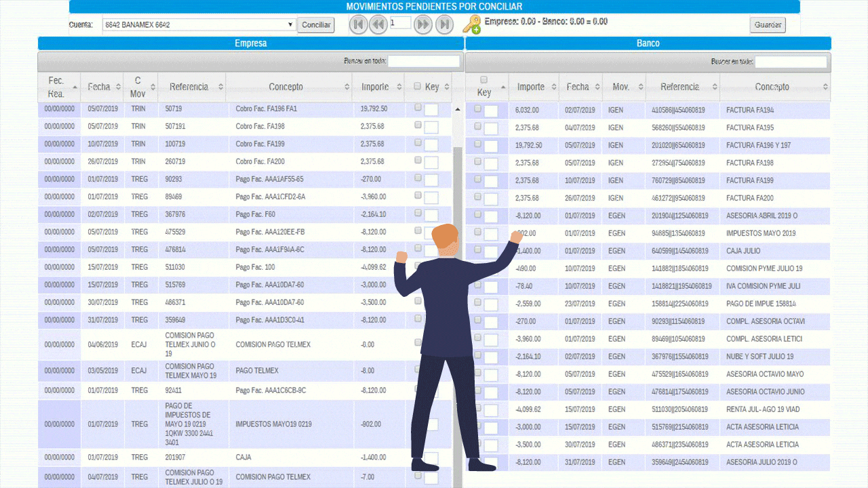The image size is (868, 488).
Task: Open the Cuenta dropdown showing 6642 BANAMEX
Action: click(x=199, y=25)
